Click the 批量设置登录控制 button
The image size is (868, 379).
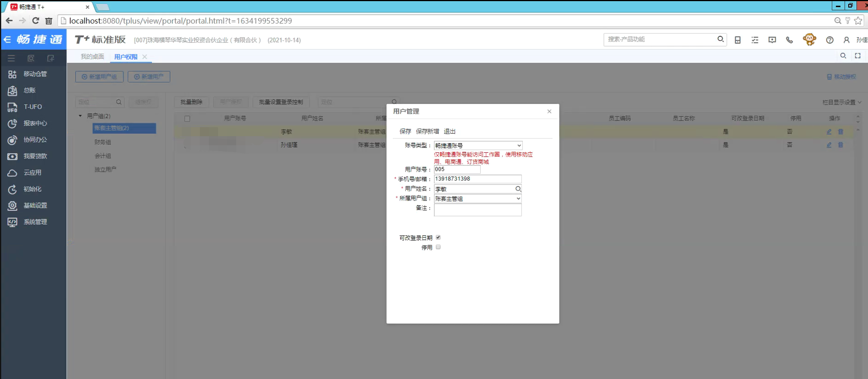tap(281, 102)
